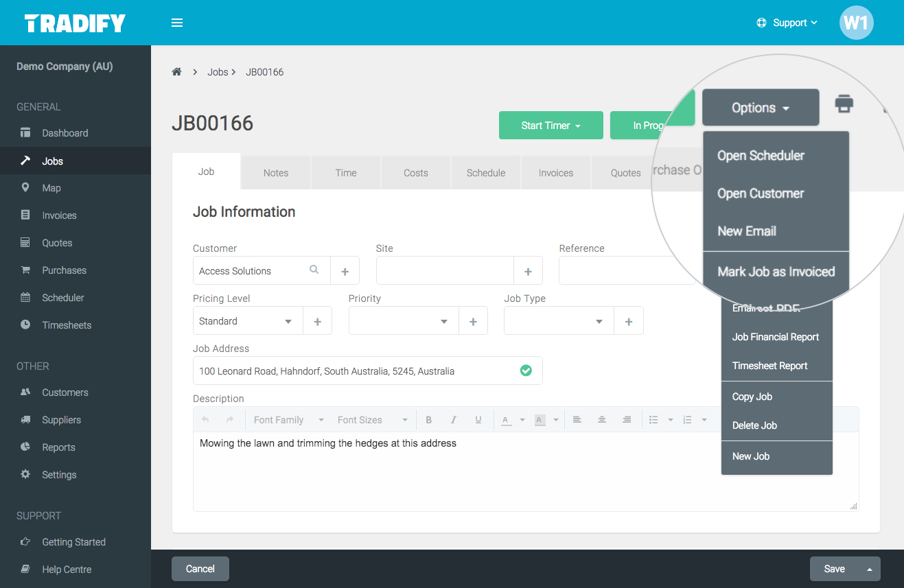Click the printer icon
Viewport: 904px width, 588px height.
[844, 104]
